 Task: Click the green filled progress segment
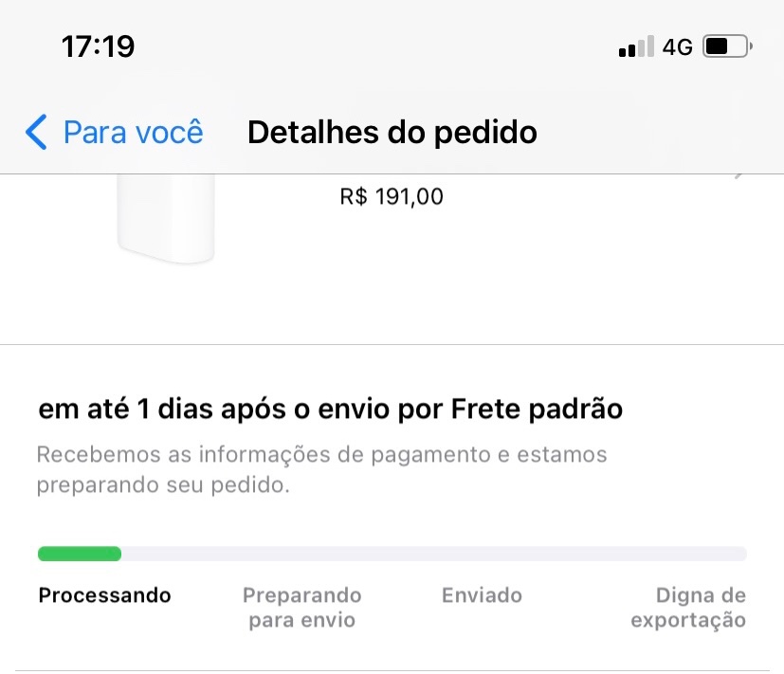pos(79,554)
